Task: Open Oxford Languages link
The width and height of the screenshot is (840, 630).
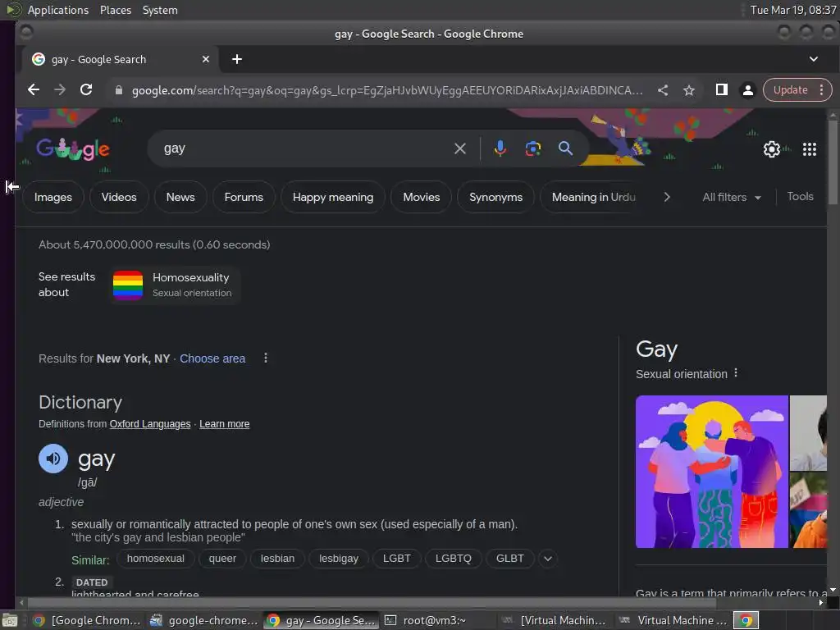Action: pyautogui.click(x=150, y=424)
